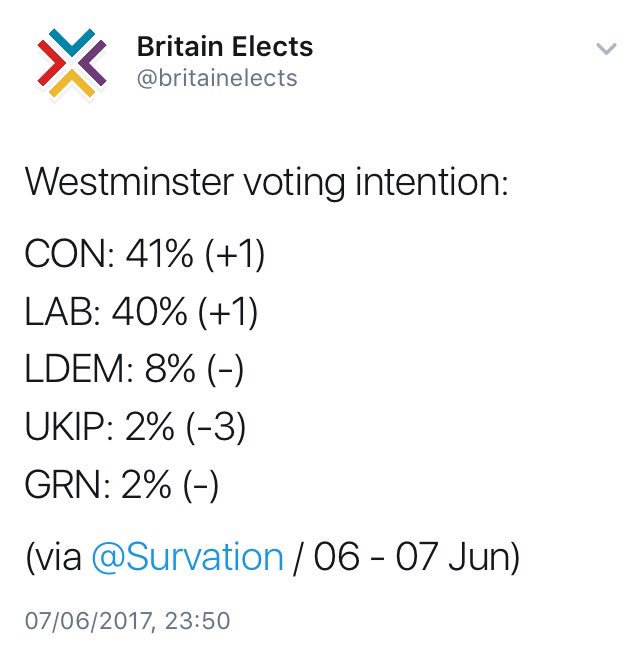Image resolution: width=640 pixels, height=653 pixels.
Task: Open the @Survation mention link
Action: [187, 557]
